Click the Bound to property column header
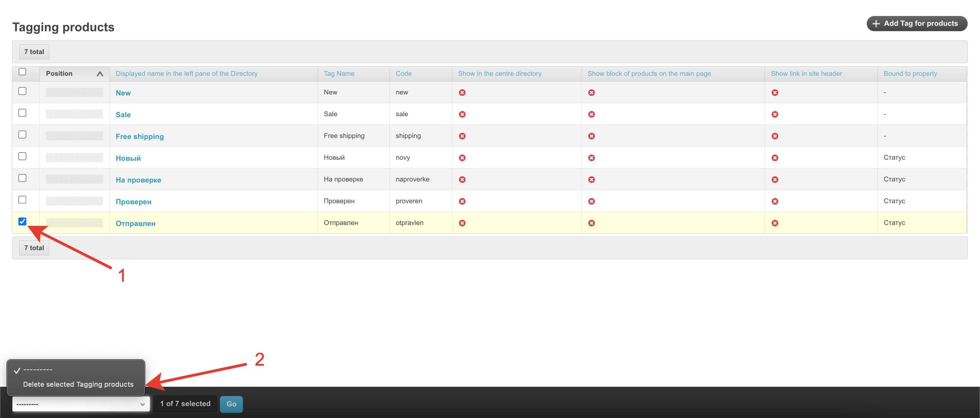 click(910, 74)
